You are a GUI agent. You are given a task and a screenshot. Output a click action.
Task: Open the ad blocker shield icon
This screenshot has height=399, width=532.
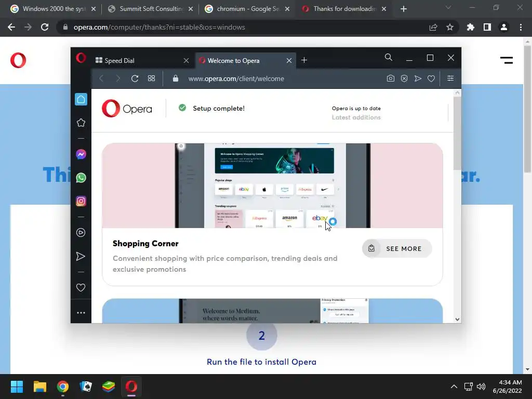point(404,78)
